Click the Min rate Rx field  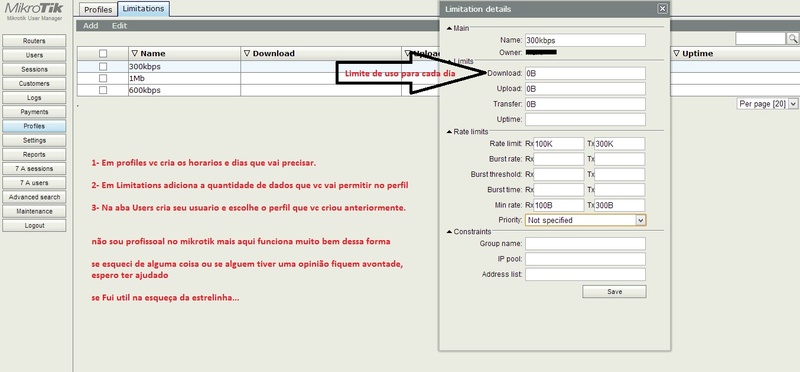pyautogui.click(x=559, y=205)
